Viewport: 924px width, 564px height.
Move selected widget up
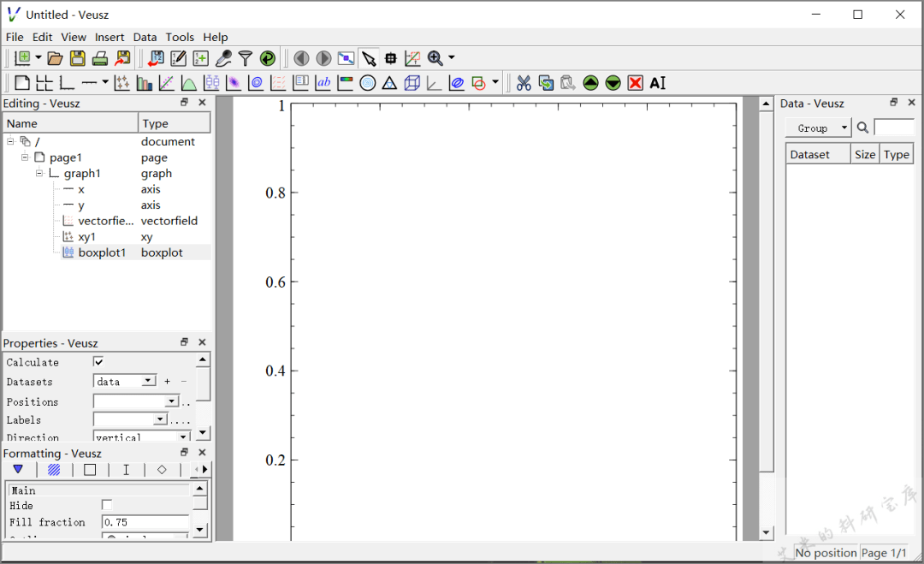click(590, 83)
